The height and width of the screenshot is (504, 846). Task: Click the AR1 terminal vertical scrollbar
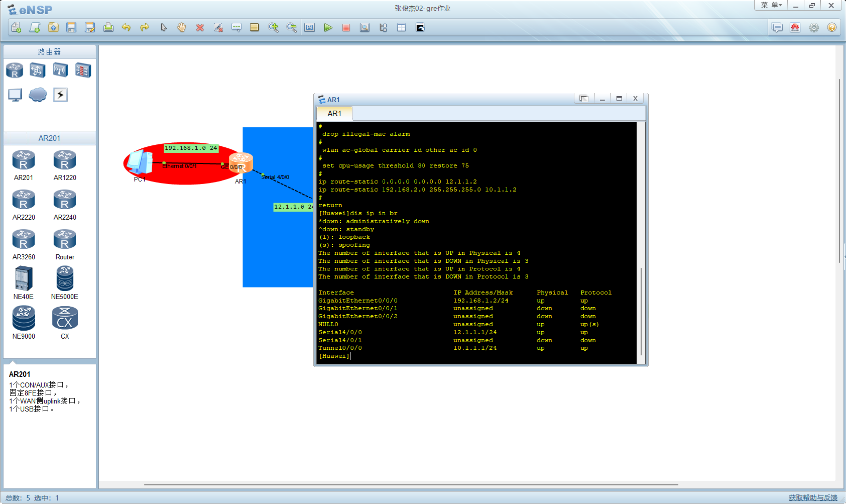[x=641, y=311]
